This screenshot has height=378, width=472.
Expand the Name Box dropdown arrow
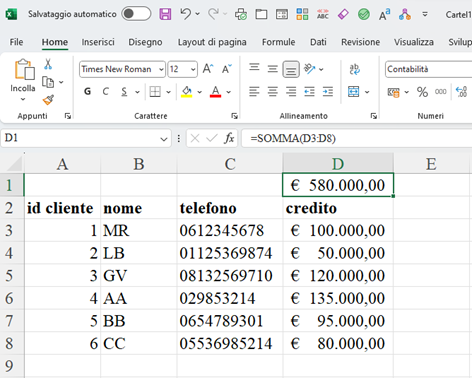tap(164, 139)
